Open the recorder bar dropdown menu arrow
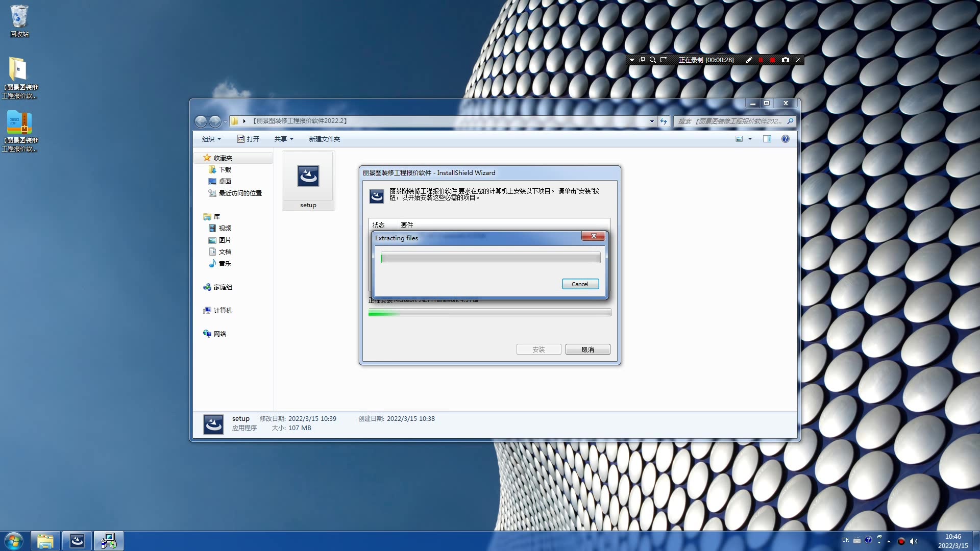Image resolution: width=980 pixels, height=551 pixels. click(632, 60)
